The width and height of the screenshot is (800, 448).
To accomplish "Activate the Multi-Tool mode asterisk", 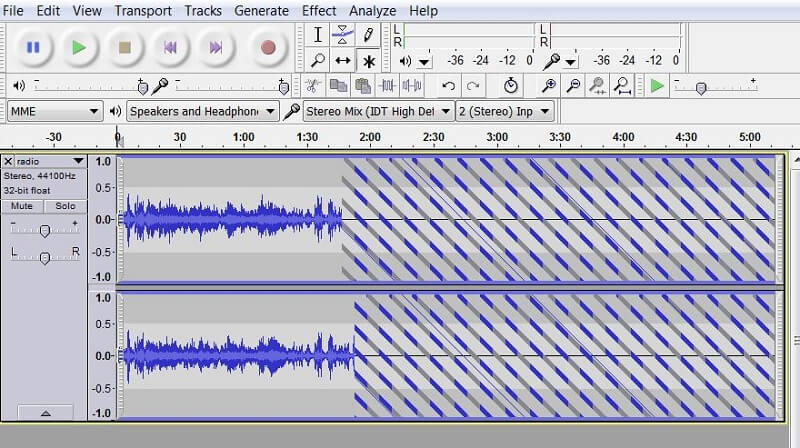I will coord(368,60).
